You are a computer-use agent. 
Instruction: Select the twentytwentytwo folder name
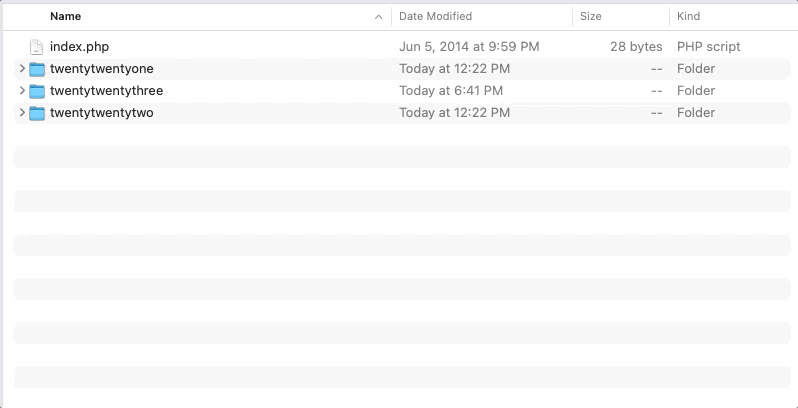click(x=101, y=113)
